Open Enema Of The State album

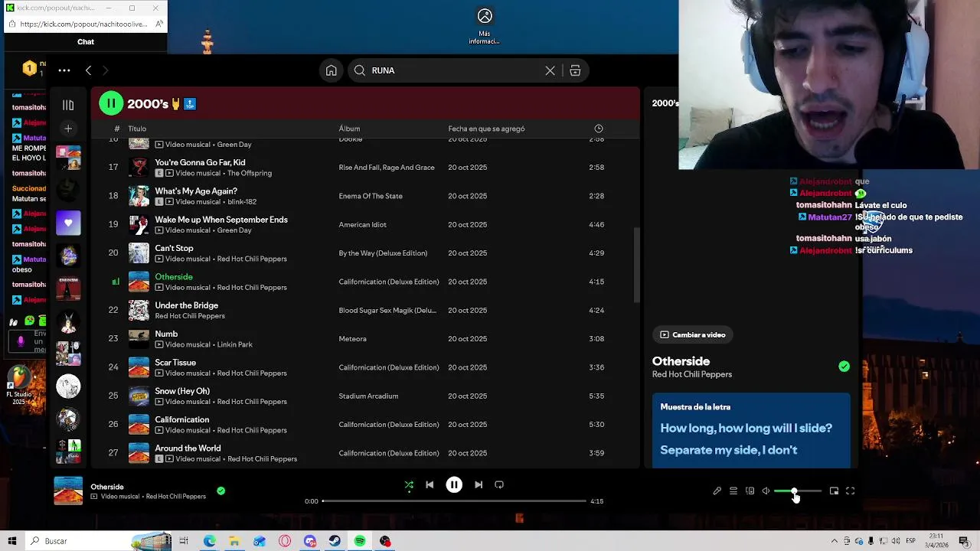(371, 196)
